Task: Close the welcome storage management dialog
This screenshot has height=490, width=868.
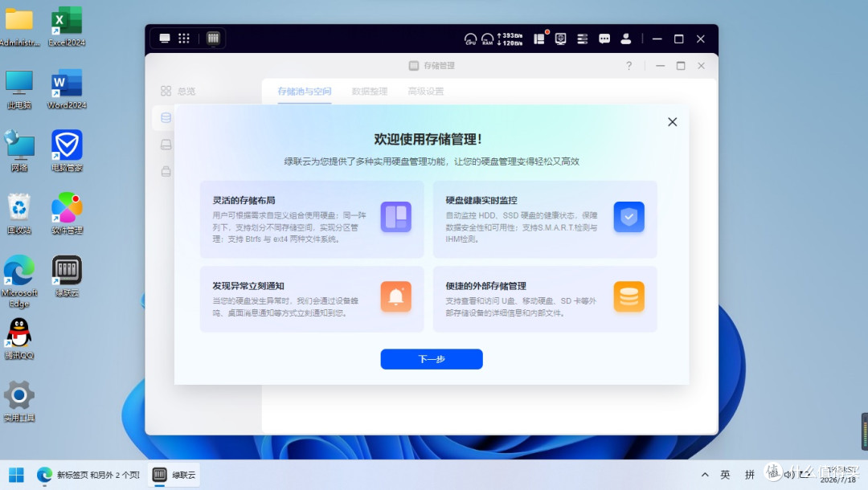Action: click(672, 121)
